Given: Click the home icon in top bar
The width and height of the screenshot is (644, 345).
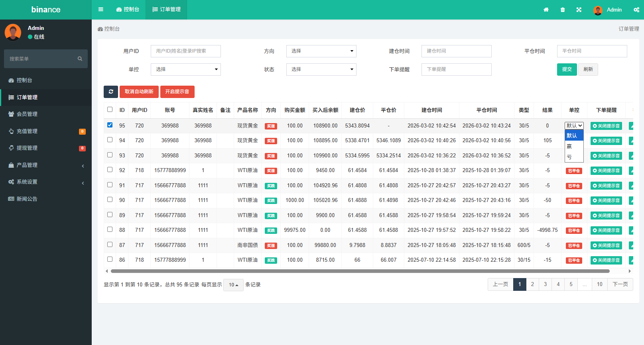Looking at the screenshot, I should point(546,10).
